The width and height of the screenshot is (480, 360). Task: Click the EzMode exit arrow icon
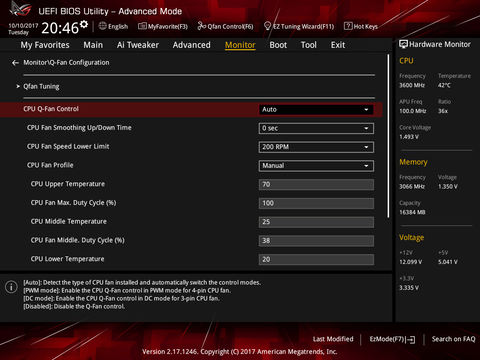coord(411,340)
